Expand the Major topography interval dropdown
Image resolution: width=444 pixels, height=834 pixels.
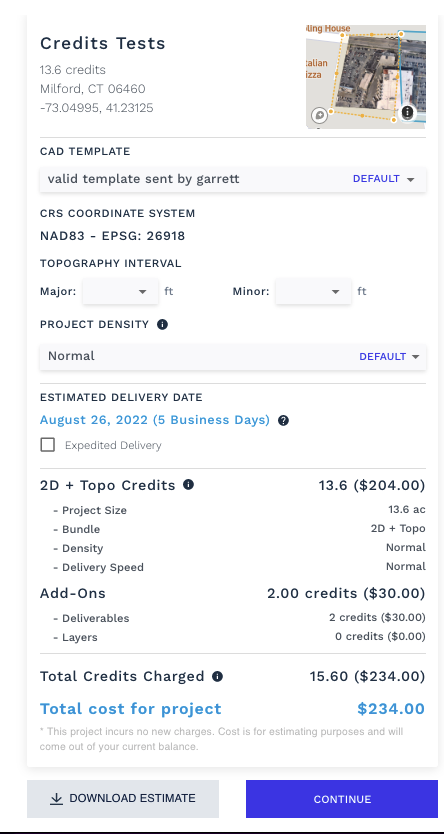pyautogui.click(x=120, y=291)
